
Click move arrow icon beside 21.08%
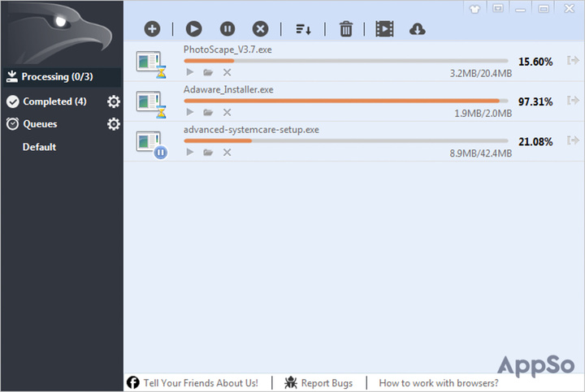click(x=573, y=140)
